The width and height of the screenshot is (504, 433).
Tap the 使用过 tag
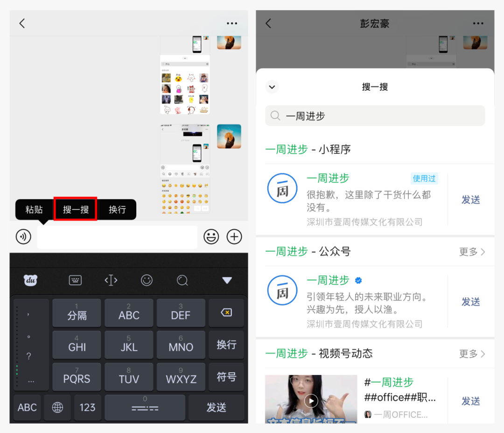[424, 178]
